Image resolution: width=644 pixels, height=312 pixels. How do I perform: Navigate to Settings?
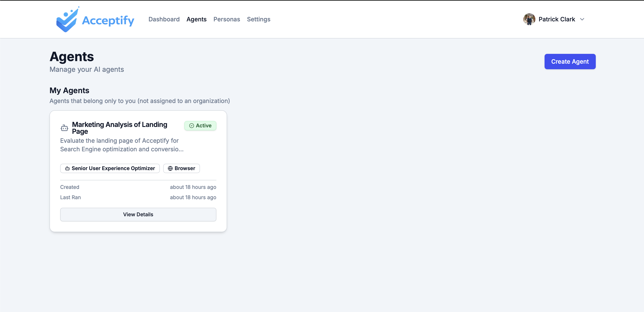258,19
